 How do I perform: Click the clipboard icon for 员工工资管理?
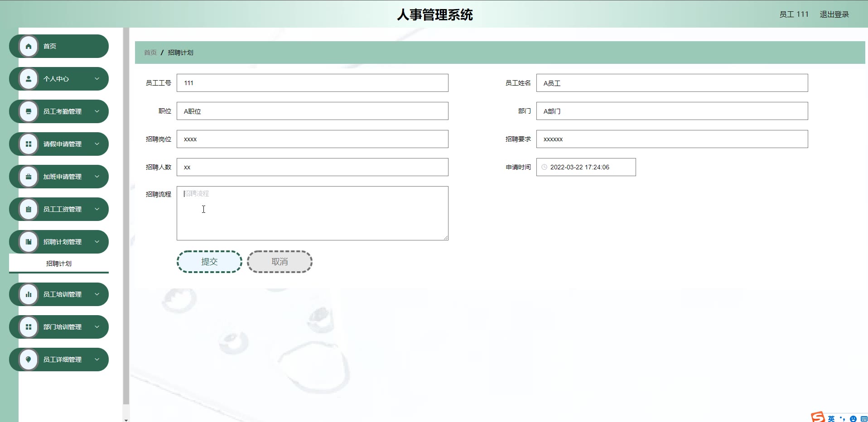click(x=29, y=209)
